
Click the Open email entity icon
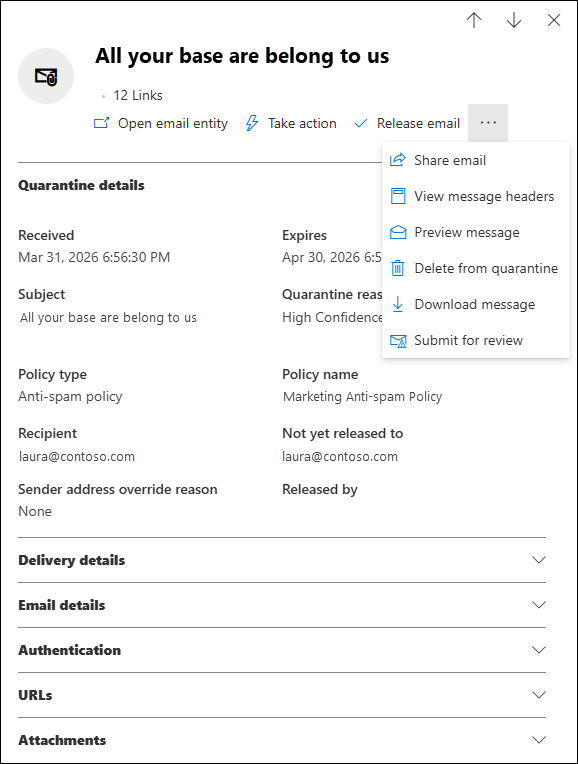click(101, 123)
